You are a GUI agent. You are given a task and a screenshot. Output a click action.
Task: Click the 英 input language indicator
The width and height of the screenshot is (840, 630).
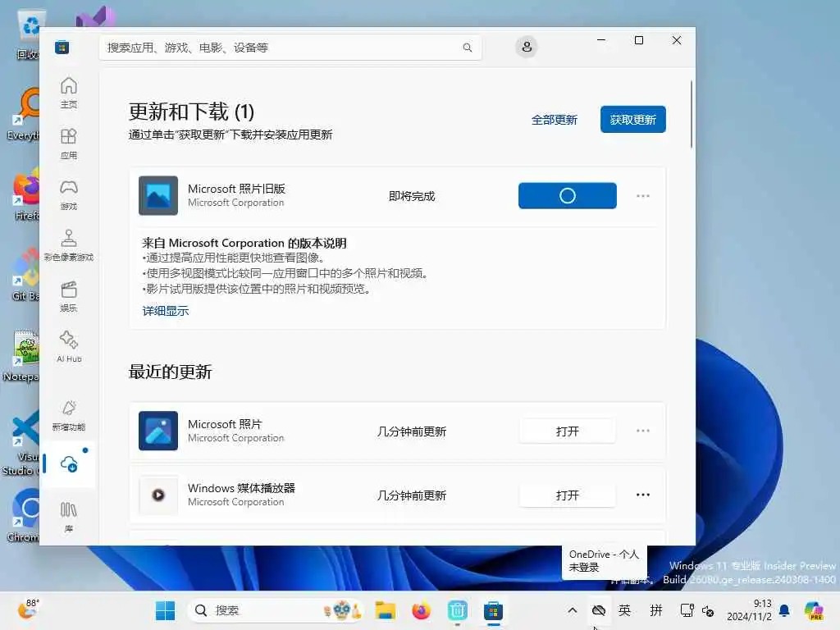[624, 610]
